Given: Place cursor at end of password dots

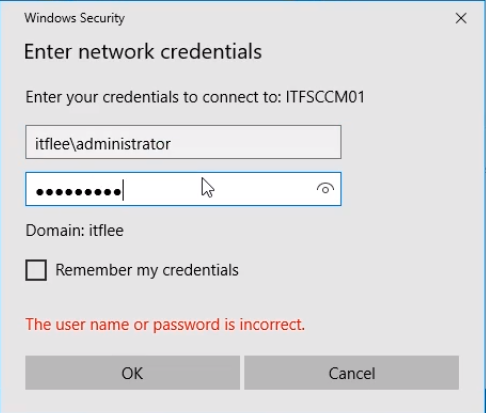Looking at the screenshot, I should pyautogui.click(x=123, y=191).
